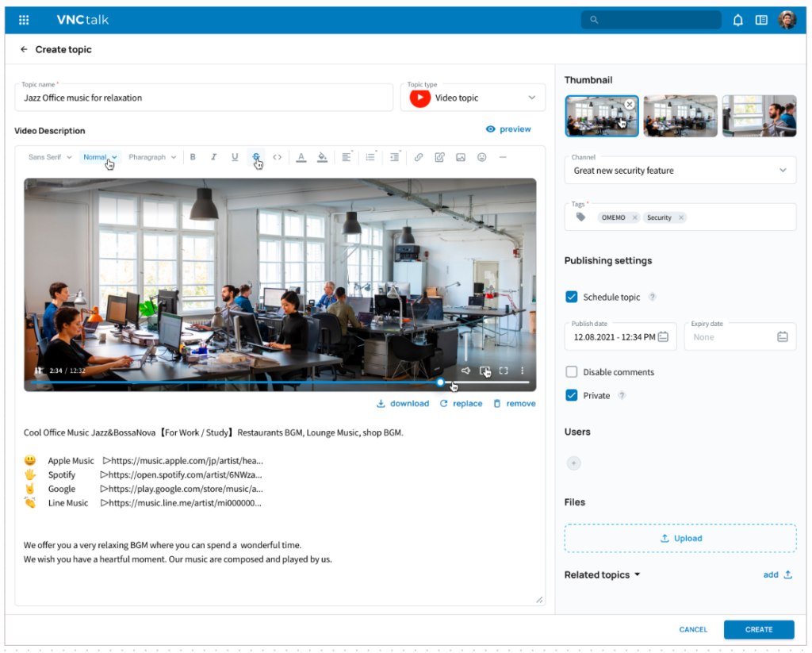Uncheck the Schedule topic checkbox
This screenshot has height=653, width=812.
coord(572,297)
